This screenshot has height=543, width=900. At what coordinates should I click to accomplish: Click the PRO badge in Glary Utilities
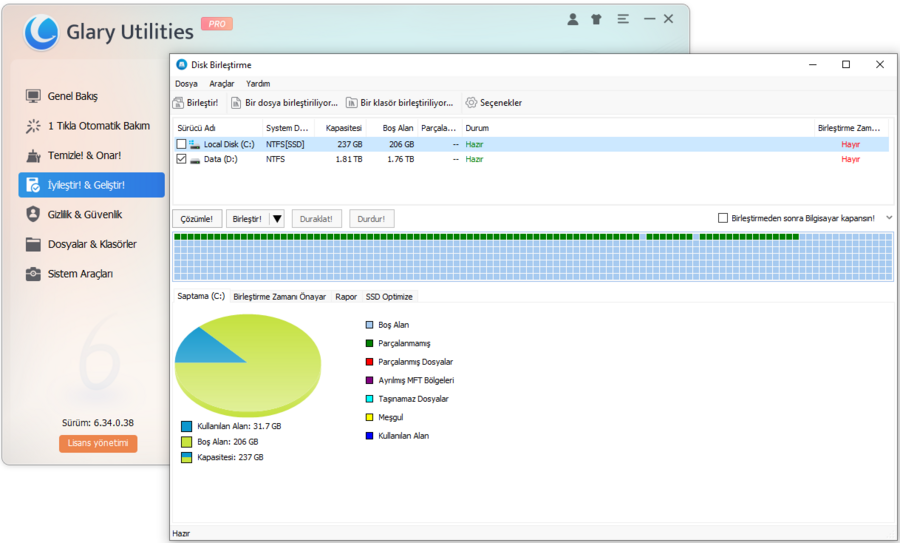tap(217, 24)
